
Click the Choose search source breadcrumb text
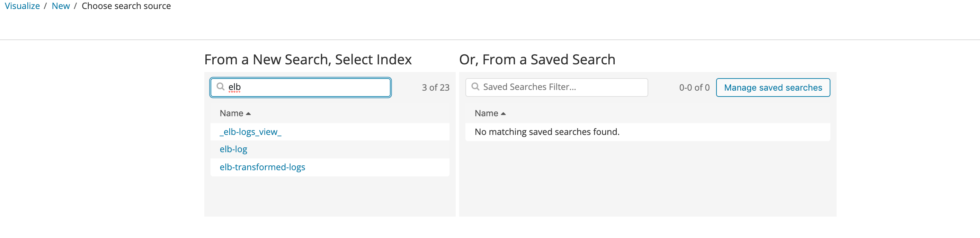(126, 6)
